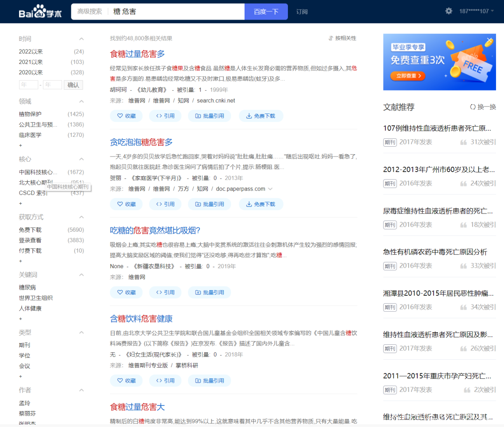Click 高级搜索 in the search bar
The height and width of the screenshot is (427, 504).
(90, 12)
